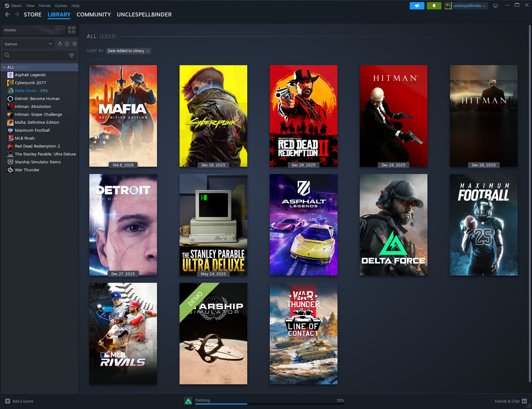Viewport: 532px width, 409px height.
Task: Toggle sort by recent activity clock icon
Action: (67, 44)
